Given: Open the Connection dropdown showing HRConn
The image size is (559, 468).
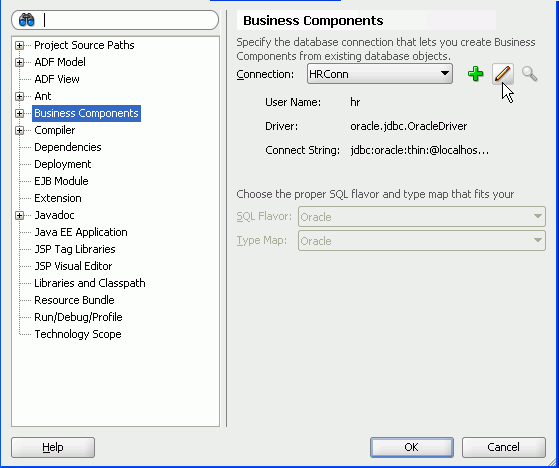Looking at the screenshot, I should [x=380, y=74].
